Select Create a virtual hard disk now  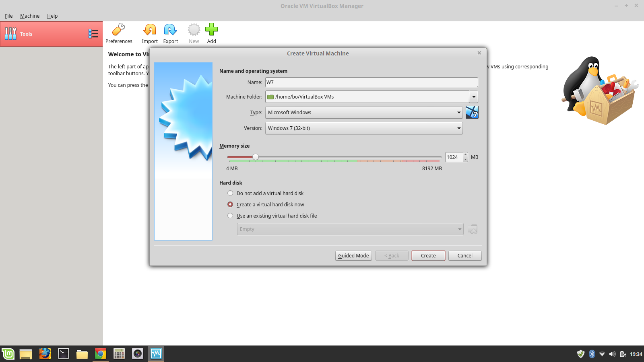[230, 205]
